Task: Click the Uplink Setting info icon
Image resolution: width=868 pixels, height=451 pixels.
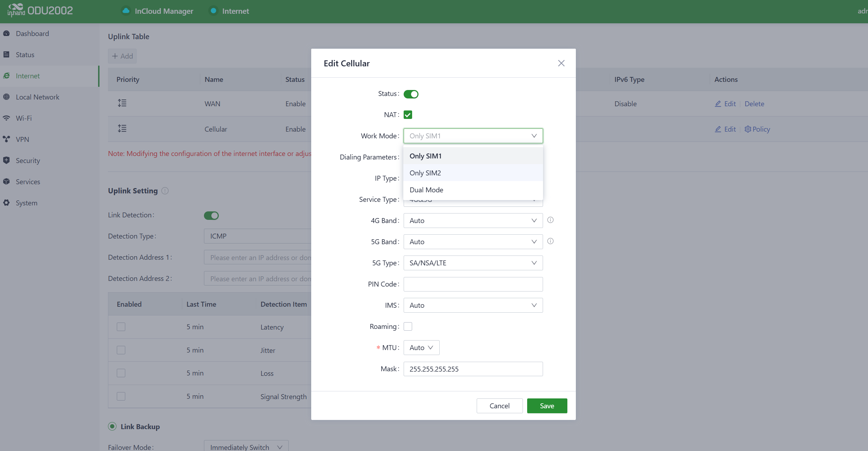Action: (x=165, y=191)
